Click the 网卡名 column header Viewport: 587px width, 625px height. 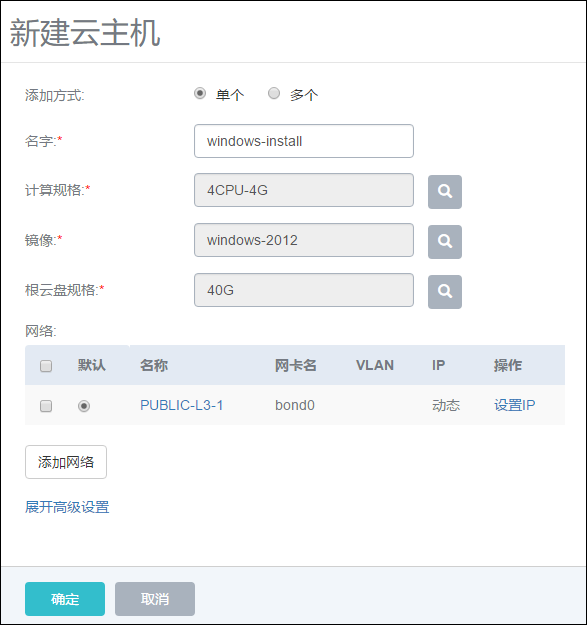coord(296,365)
